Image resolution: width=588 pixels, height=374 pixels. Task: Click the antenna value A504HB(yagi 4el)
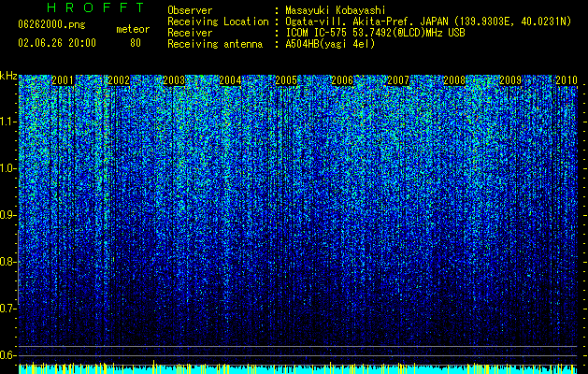330,44
